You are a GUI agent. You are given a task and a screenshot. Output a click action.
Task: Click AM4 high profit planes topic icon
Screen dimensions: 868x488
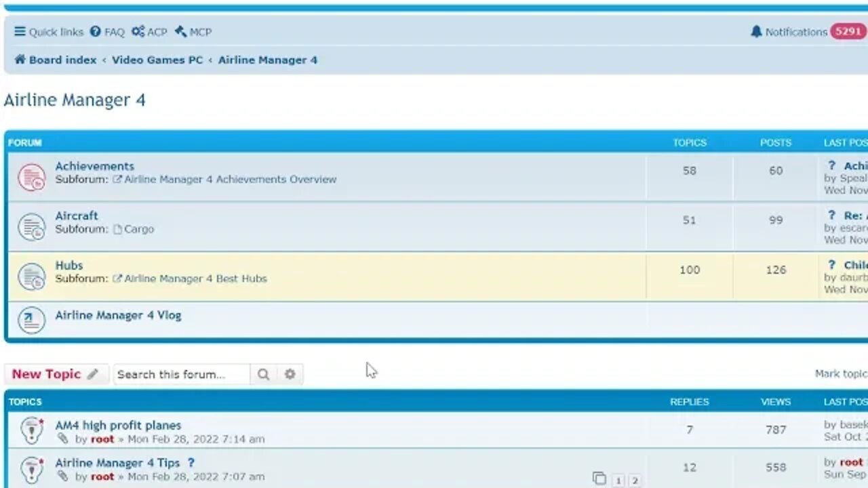(31, 430)
